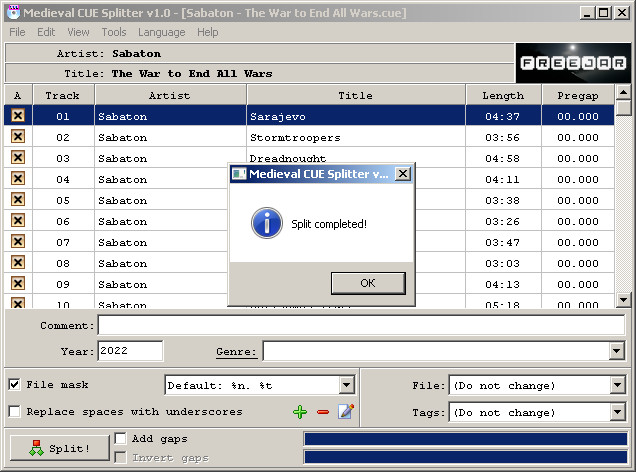Image resolution: width=636 pixels, height=472 pixels.
Task: Click the track number 07 cell
Action: pyautogui.click(x=63, y=242)
